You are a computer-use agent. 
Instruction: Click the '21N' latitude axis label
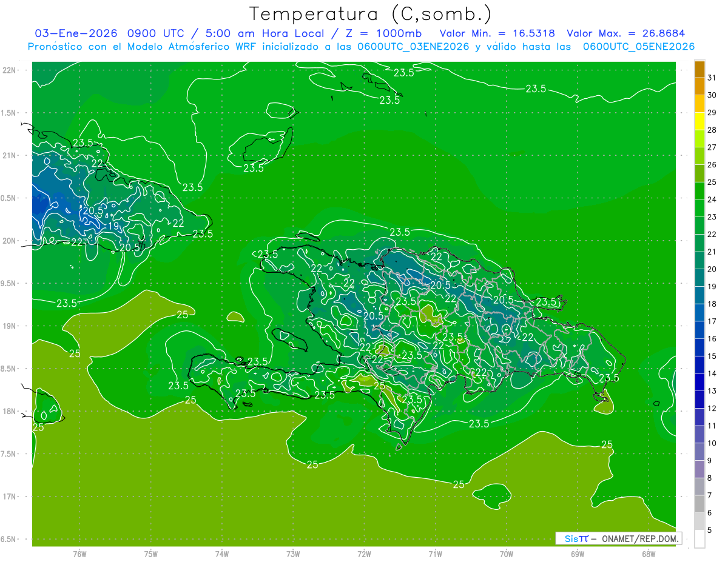point(8,155)
